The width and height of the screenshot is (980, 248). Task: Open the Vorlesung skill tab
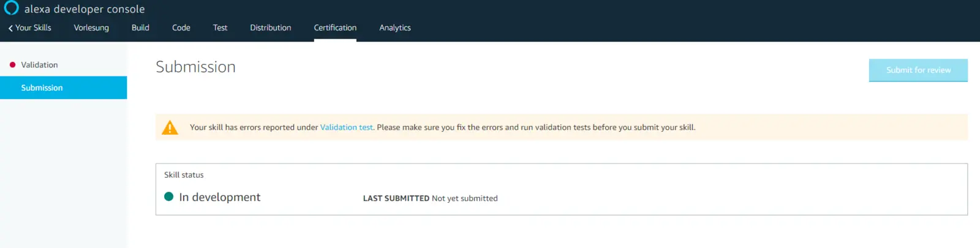click(91, 28)
